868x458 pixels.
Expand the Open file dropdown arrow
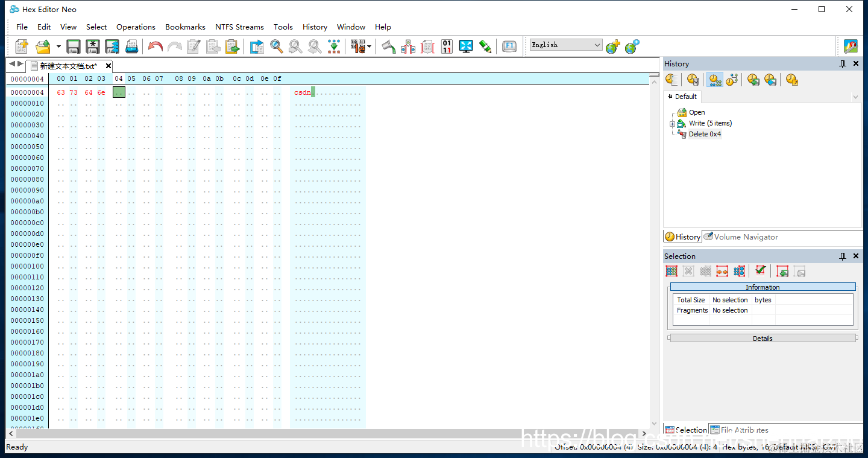58,46
